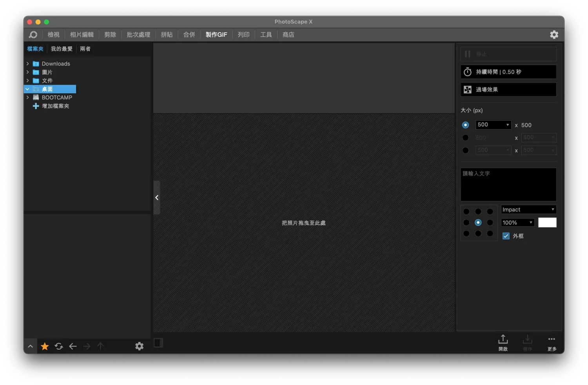Open the 100% text size dropdown

517,222
